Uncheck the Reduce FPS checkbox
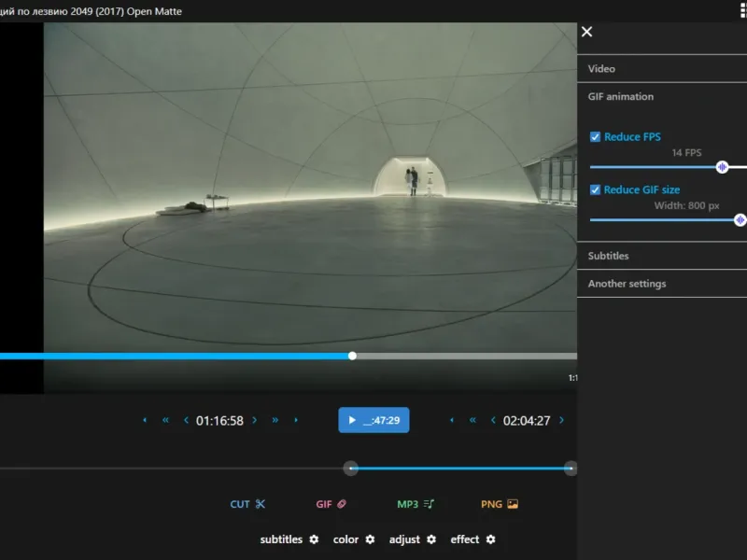 click(x=595, y=137)
